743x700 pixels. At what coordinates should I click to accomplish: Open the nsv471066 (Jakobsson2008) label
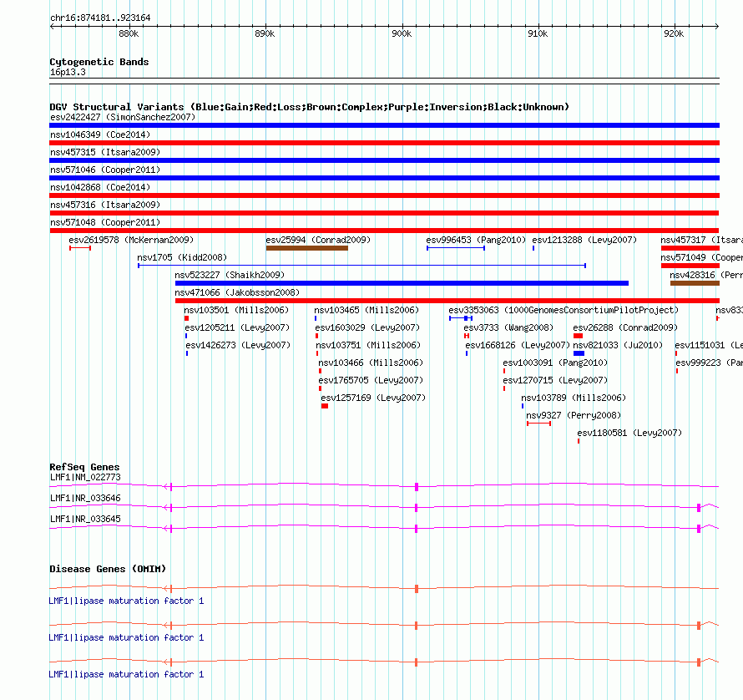click(x=237, y=292)
